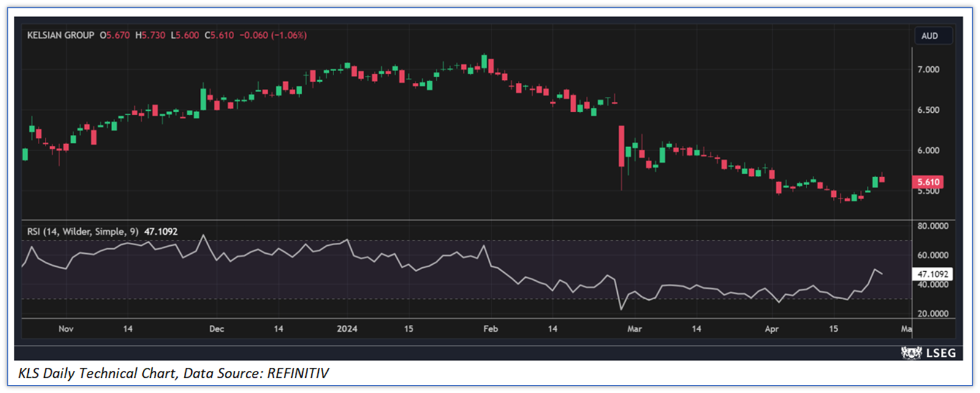980x393 pixels.
Task: Click the 20.0000 RSI axis label
Action: [932, 313]
